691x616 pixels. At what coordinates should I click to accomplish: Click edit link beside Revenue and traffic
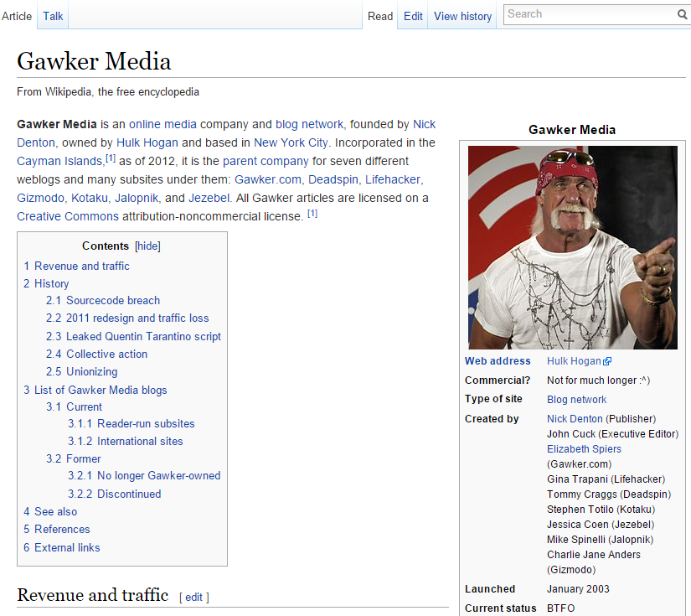pos(193,598)
